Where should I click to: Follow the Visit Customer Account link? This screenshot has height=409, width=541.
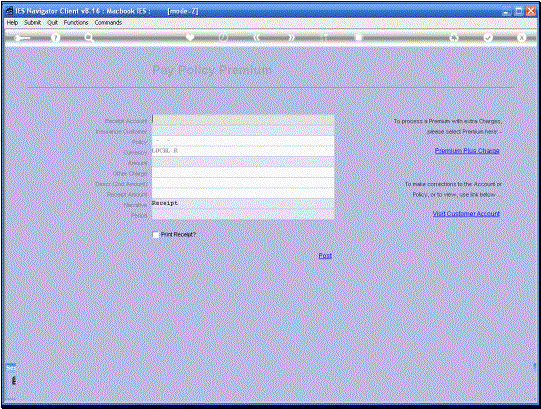[x=466, y=214]
